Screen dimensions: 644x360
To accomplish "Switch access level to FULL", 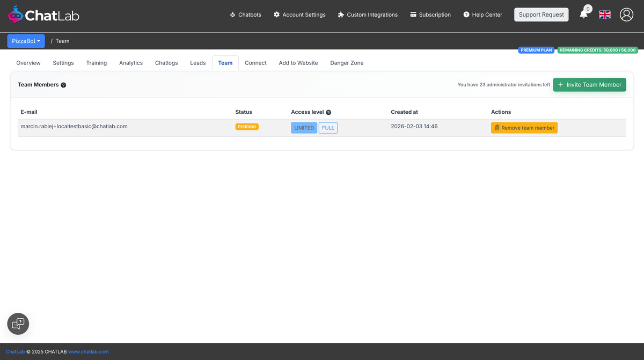I will click(x=328, y=127).
